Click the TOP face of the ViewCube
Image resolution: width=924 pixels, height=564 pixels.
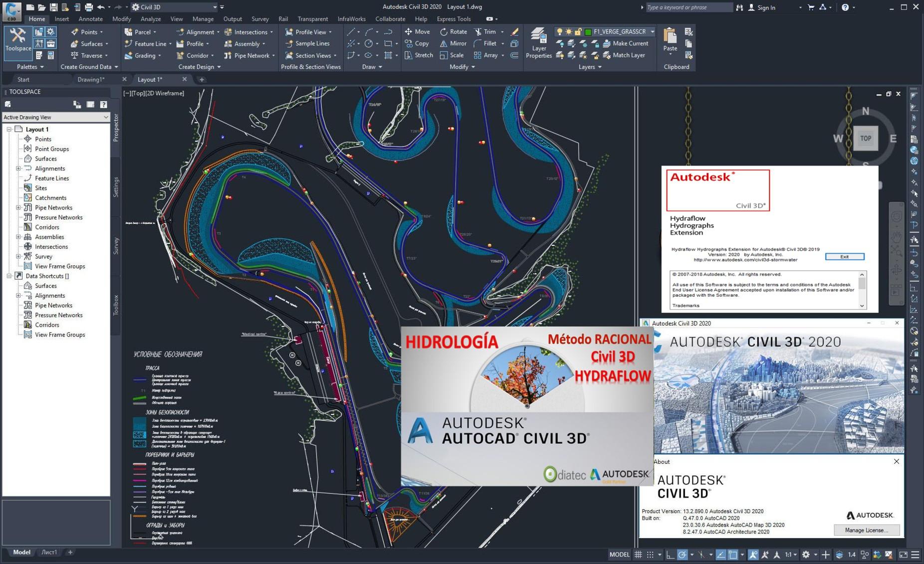[866, 139]
